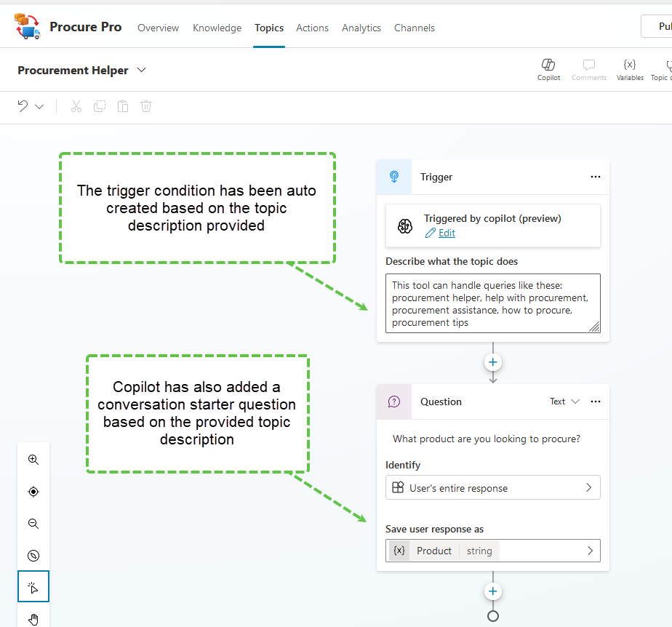The height and width of the screenshot is (627, 672).
Task: Click the delete trash icon
Action: click(146, 106)
